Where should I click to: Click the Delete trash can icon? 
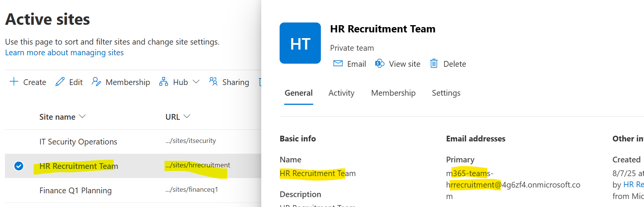(x=434, y=64)
